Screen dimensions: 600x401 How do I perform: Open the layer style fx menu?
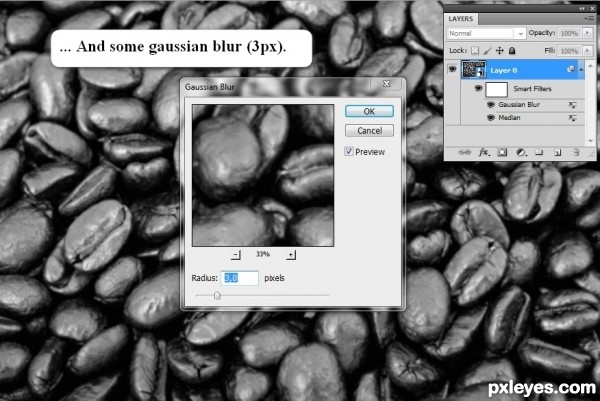coord(484,153)
